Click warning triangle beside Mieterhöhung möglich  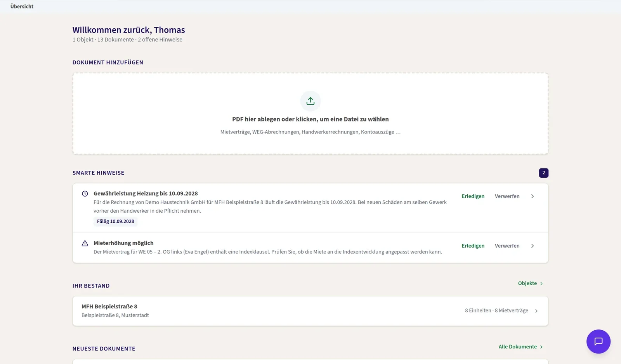click(85, 243)
